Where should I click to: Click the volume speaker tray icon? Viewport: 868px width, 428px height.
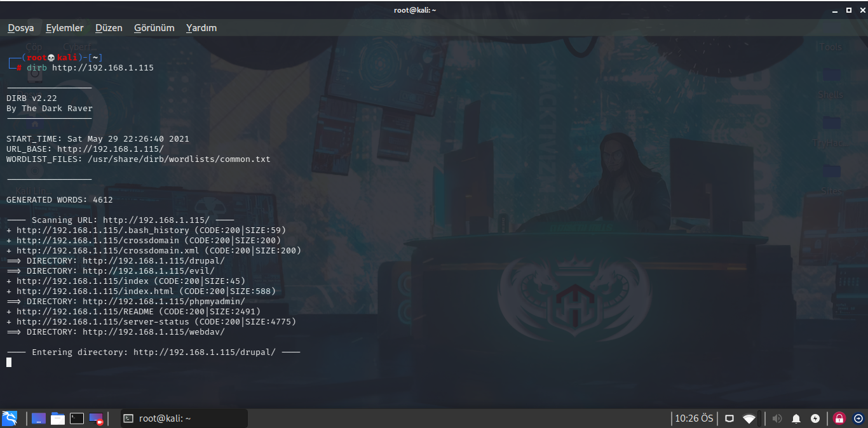[776, 418]
